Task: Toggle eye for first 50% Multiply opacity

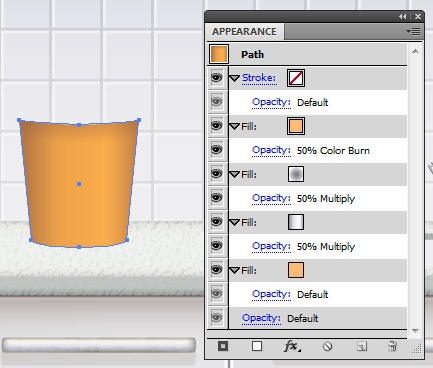Action: tap(217, 198)
